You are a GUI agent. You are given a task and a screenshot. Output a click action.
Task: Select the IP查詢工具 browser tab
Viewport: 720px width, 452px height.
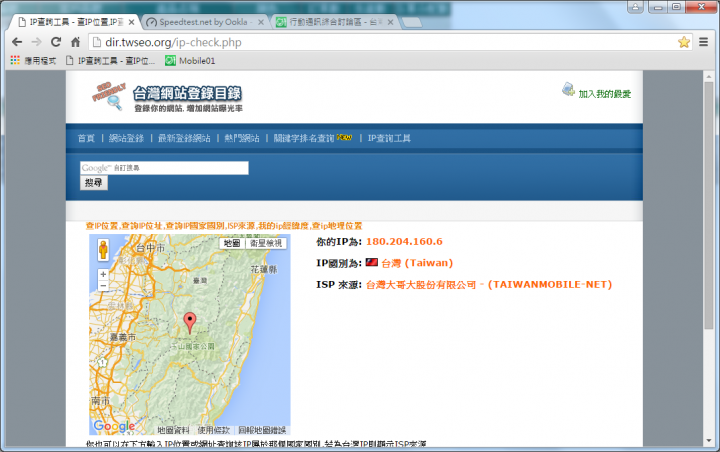click(71, 22)
